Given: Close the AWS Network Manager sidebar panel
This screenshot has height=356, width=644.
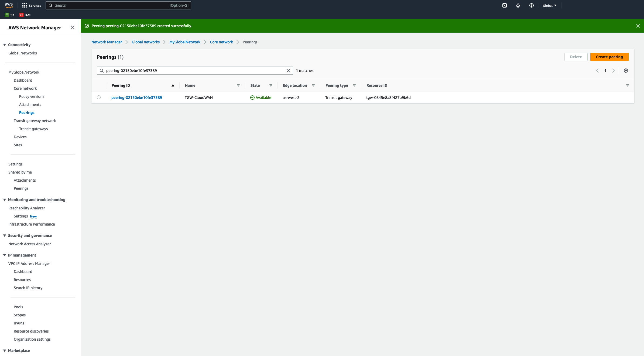Looking at the screenshot, I should pos(73,27).
